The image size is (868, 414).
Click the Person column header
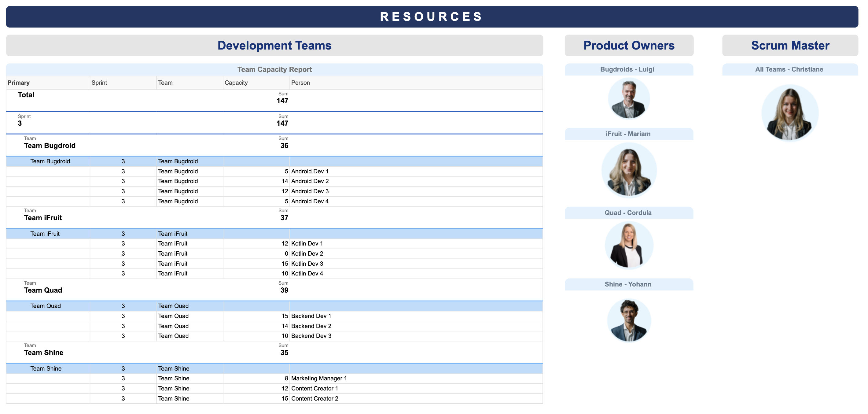coord(300,83)
